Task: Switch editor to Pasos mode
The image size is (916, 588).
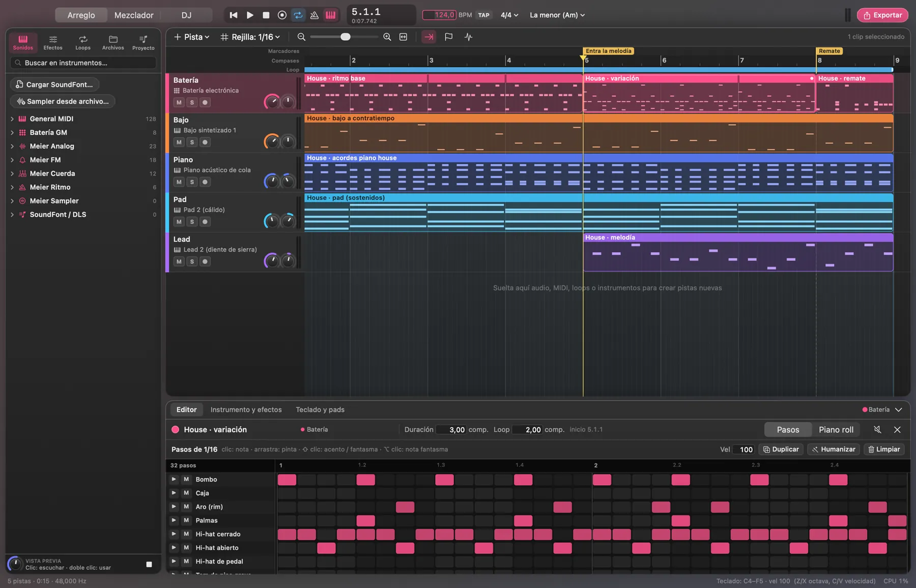Action: click(788, 430)
